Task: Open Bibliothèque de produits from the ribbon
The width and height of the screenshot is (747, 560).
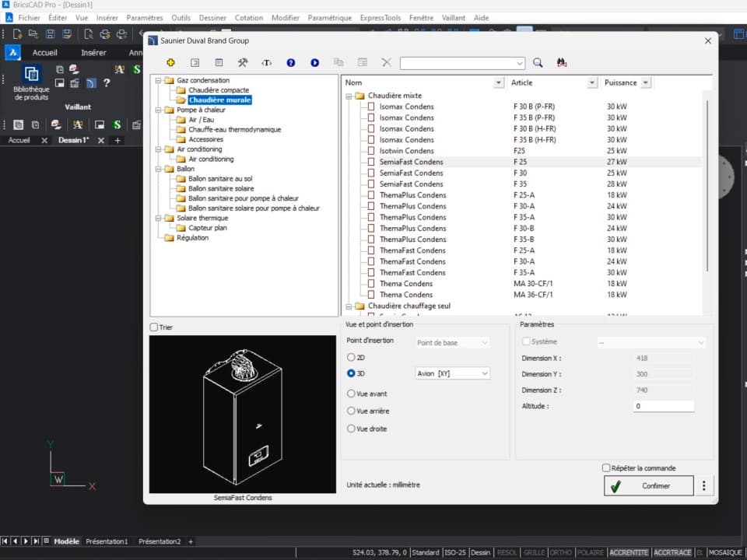Action: pos(31,82)
